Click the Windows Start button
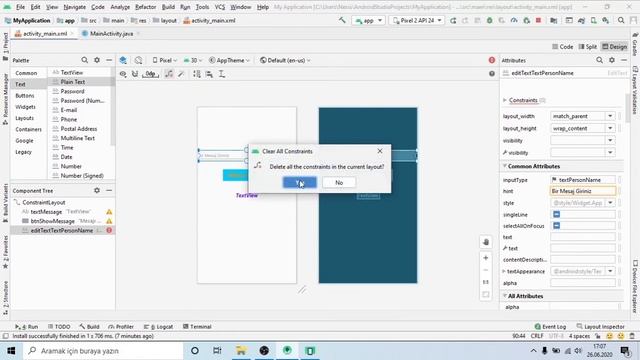640x360 pixels. click(x=11, y=351)
